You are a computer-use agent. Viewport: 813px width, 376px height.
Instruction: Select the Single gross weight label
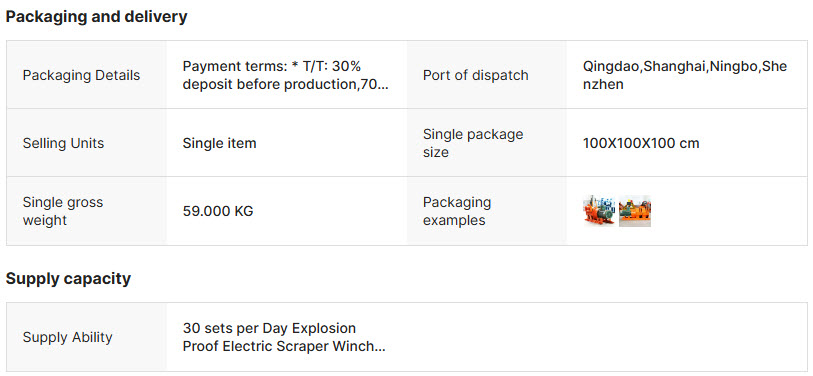click(x=63, y=211)
